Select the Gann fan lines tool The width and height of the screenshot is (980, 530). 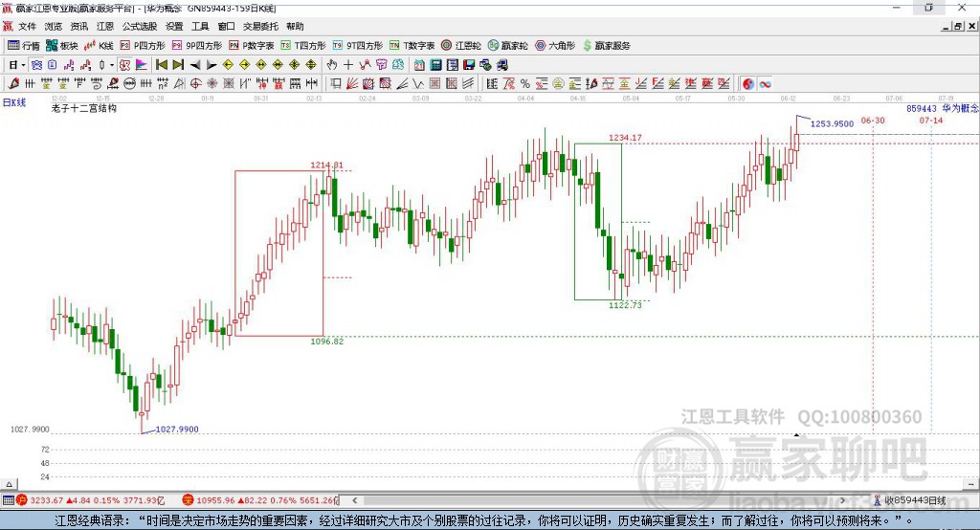pyautogui.click(x=352, y=84)
